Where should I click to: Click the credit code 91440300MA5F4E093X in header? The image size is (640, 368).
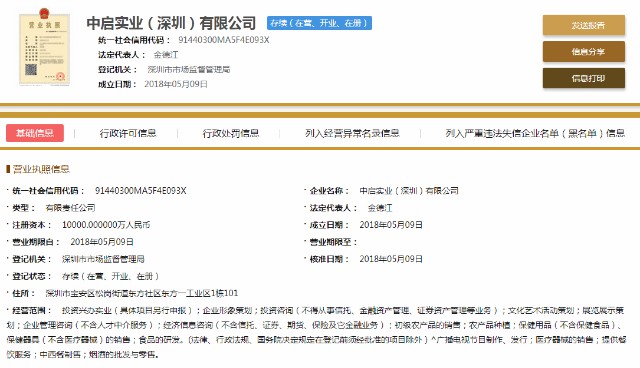[x=224, y=40]
